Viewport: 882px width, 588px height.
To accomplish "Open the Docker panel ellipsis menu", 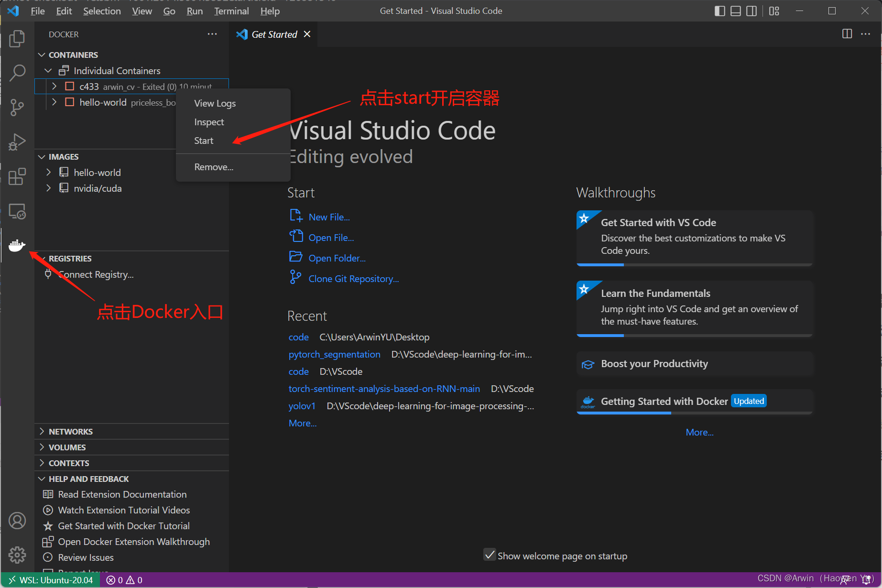I will coord(212,34).
